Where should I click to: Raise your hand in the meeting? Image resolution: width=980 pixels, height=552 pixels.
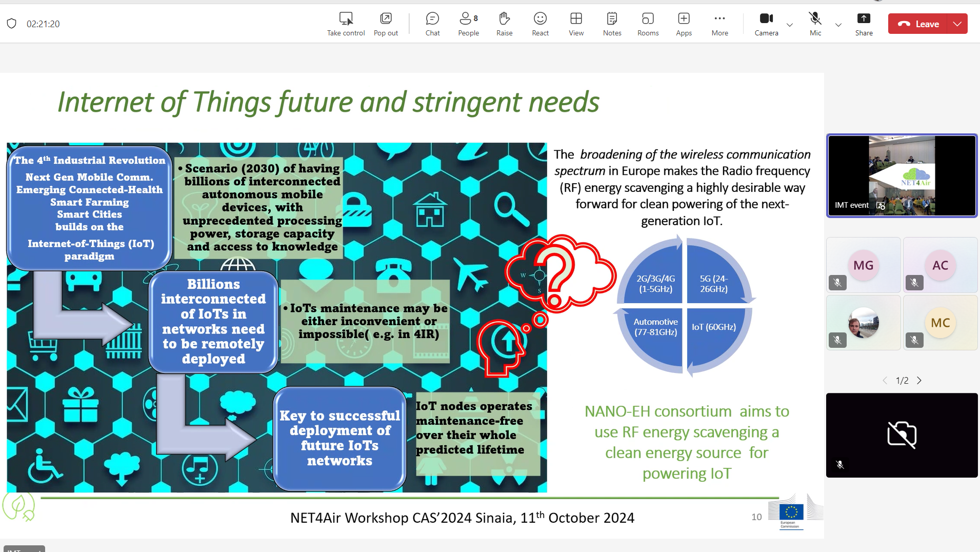[x=504, y=24]
